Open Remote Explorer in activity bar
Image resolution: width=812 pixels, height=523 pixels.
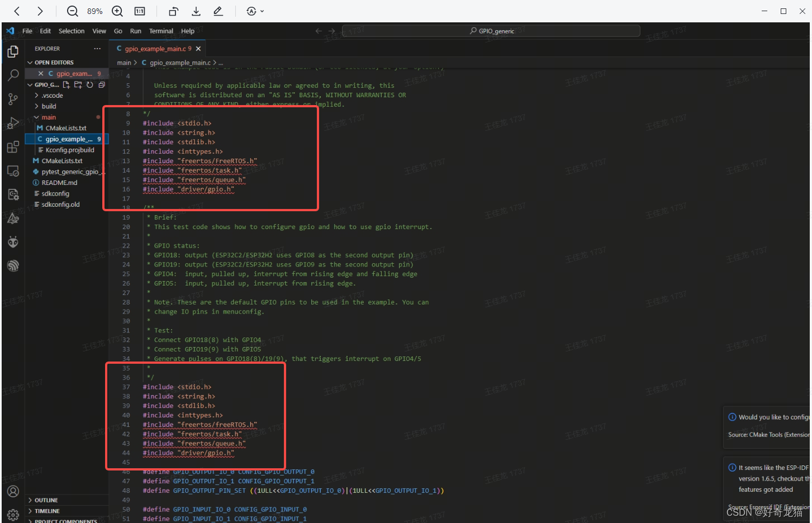tap(13, 171)
